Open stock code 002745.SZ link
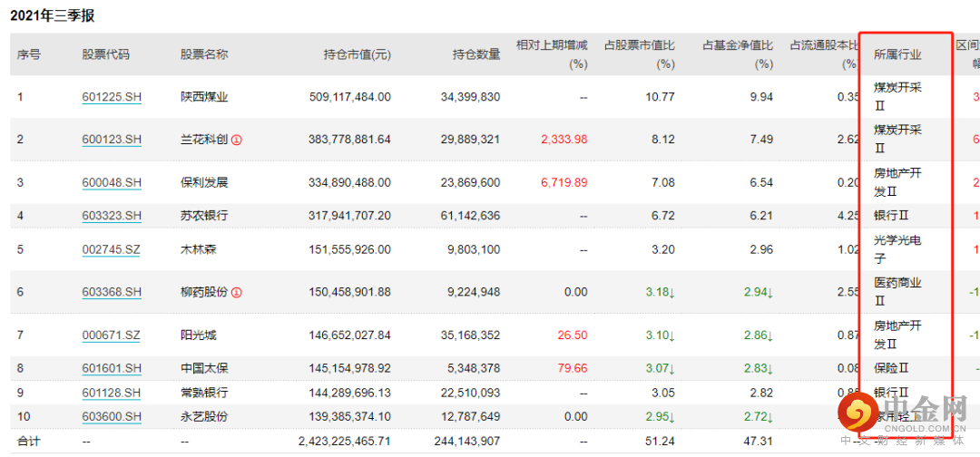 click(112, 249)
